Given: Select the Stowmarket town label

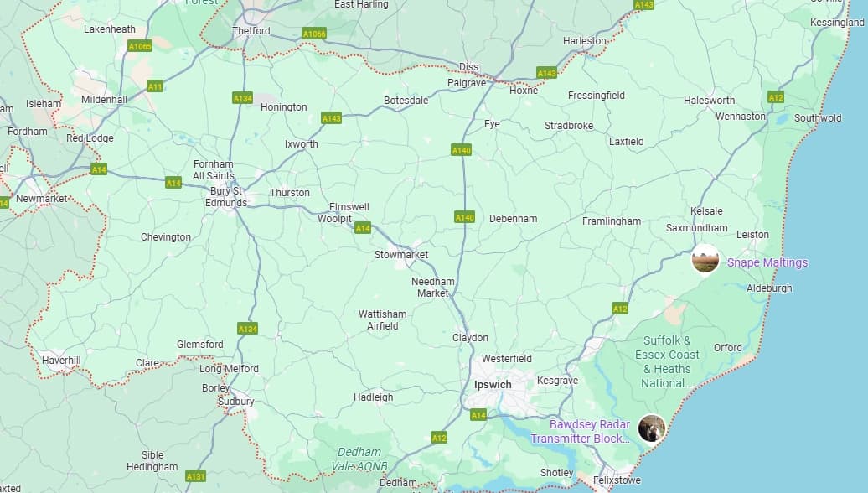Looking at the screenshot, I should [401, 255].
